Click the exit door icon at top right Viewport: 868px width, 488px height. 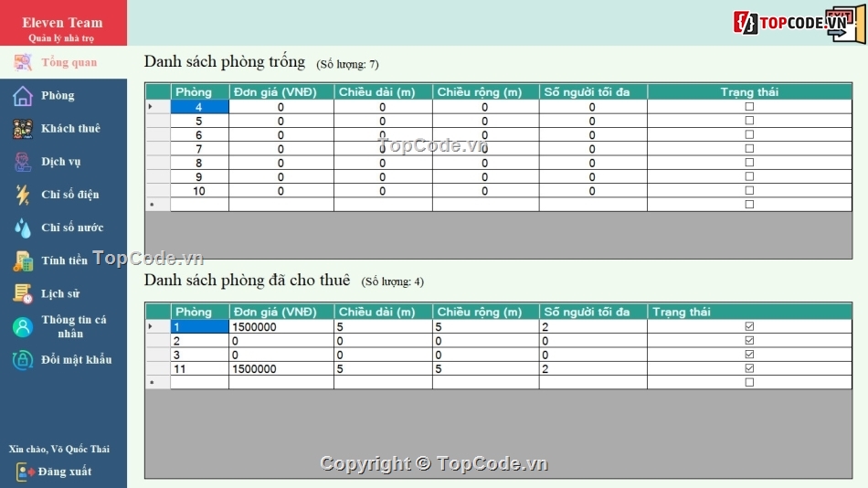click(846, 23)
